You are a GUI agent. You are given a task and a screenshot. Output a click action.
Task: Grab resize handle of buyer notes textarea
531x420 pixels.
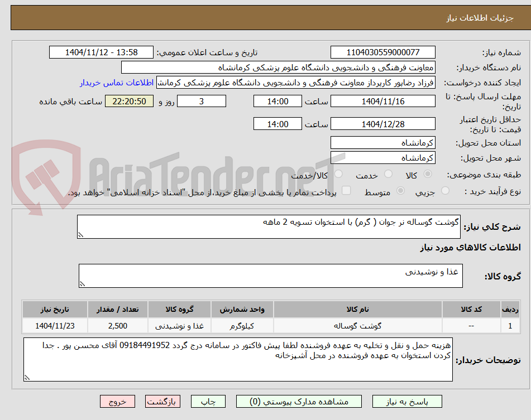tap(27, 378)
